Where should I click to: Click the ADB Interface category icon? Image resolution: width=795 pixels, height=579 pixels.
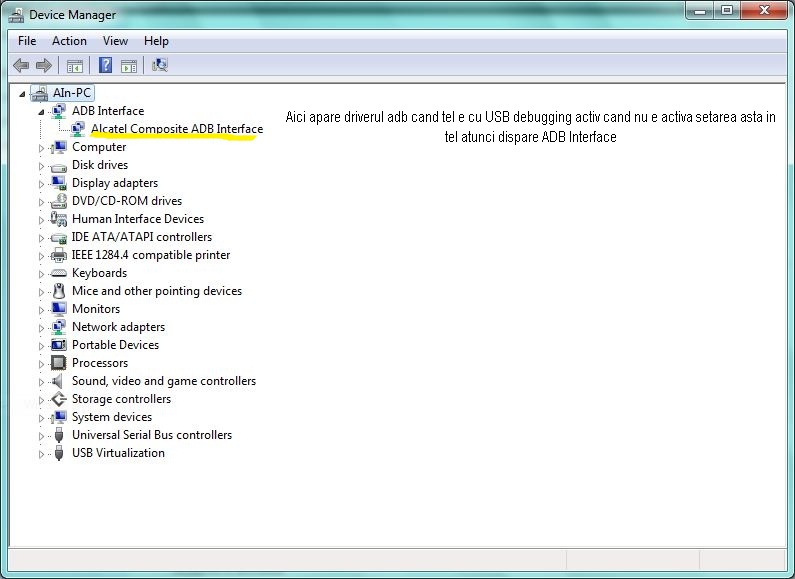click(x=59, y=111)
